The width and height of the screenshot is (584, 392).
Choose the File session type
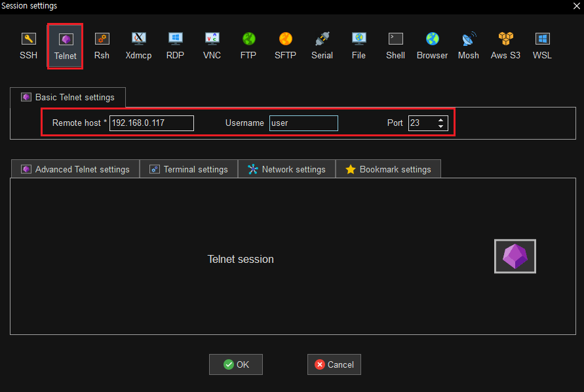pos(359,46)
